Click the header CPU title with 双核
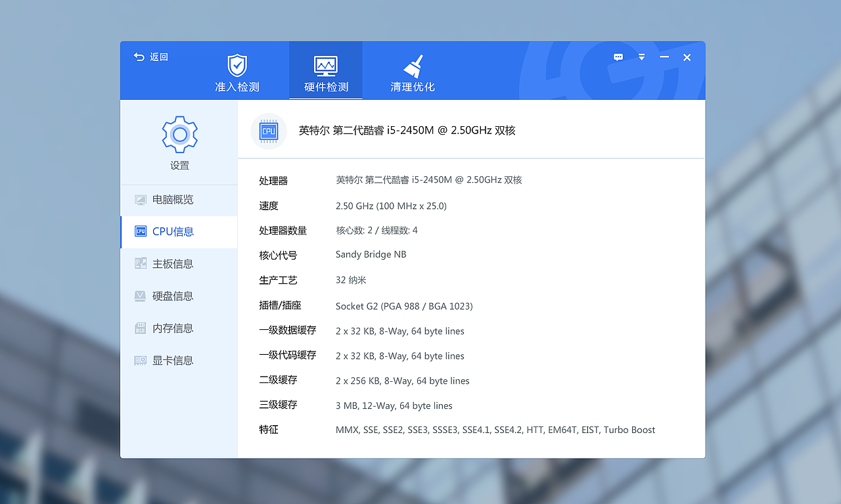Image resolution: width=841 pixels, height=504 pixels. [407, 131]
